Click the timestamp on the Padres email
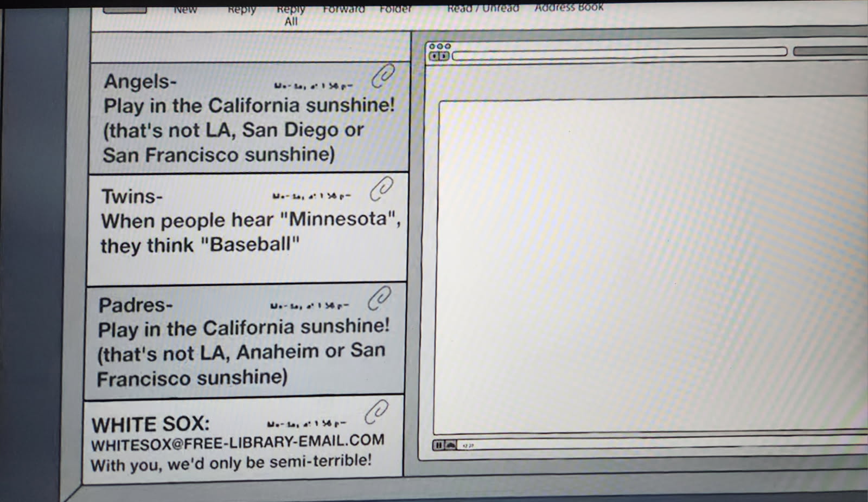868x502 pixels. coord(310,306)
